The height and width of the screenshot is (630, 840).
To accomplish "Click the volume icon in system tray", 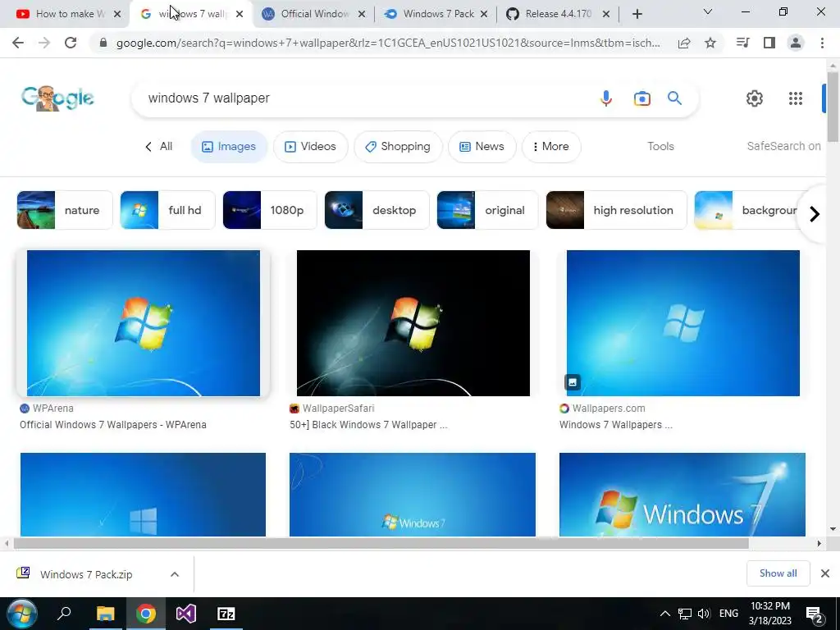I will point(704,614).
